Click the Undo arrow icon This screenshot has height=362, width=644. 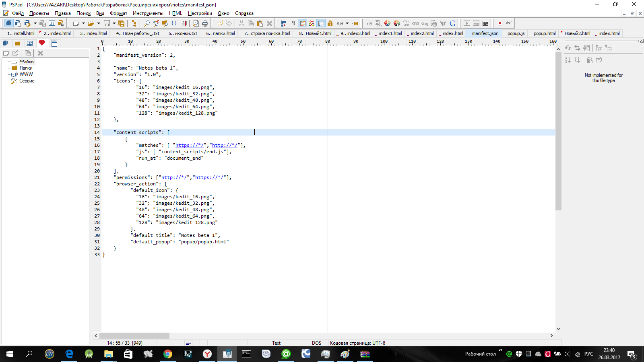[220, 23]
